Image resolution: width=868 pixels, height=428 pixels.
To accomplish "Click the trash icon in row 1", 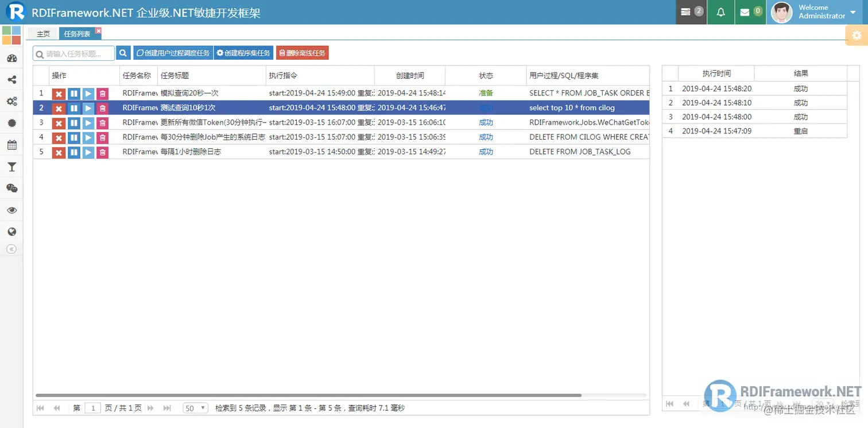I will (102, 94).
